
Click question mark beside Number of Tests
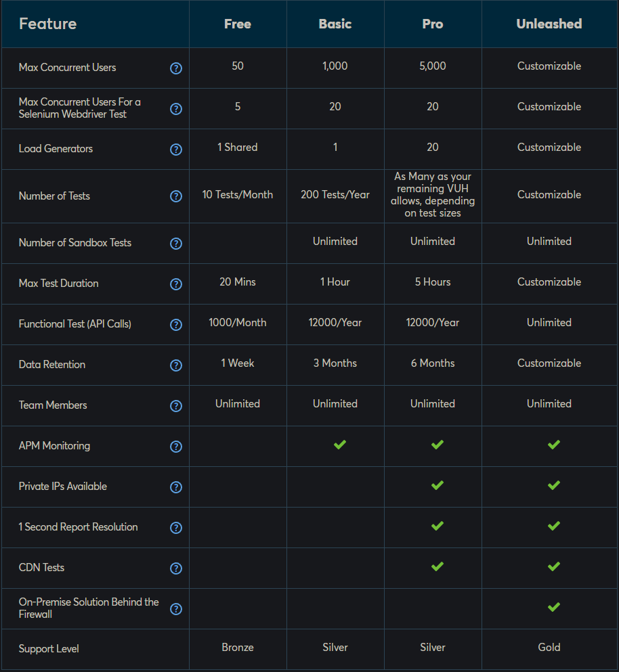[176, 196]
